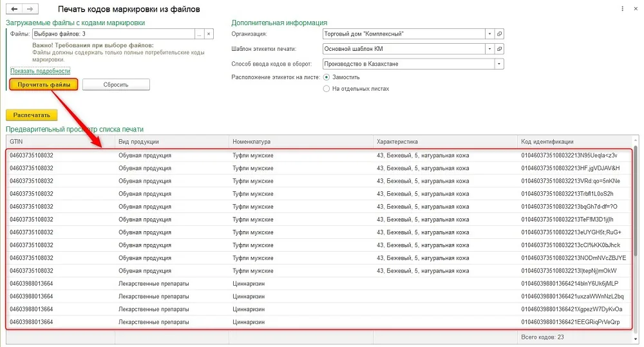Click the Основной шаблон КМ field
Image resolution: width=644 pixels, height=347 pixels.
404,49
